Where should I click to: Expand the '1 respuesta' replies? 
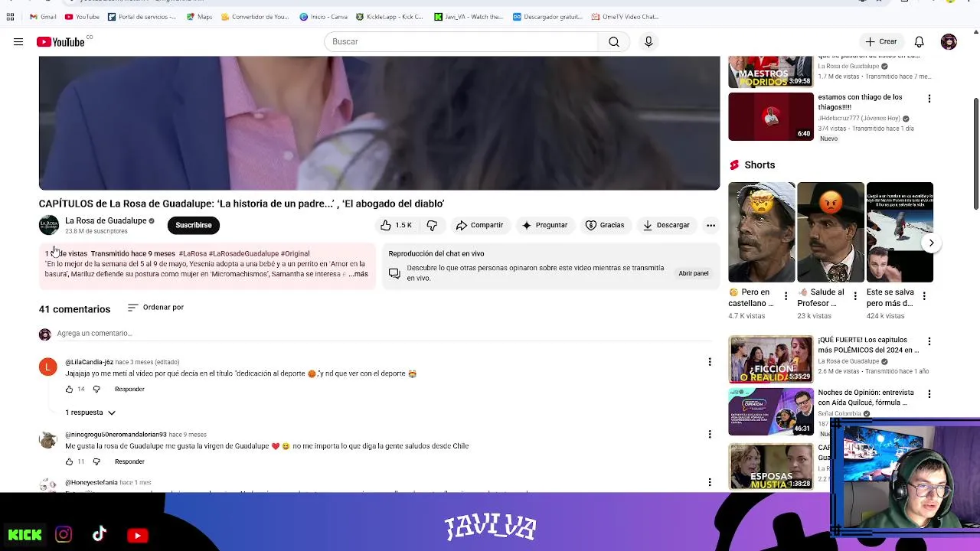pyautogui.click(x=90, y=412)
